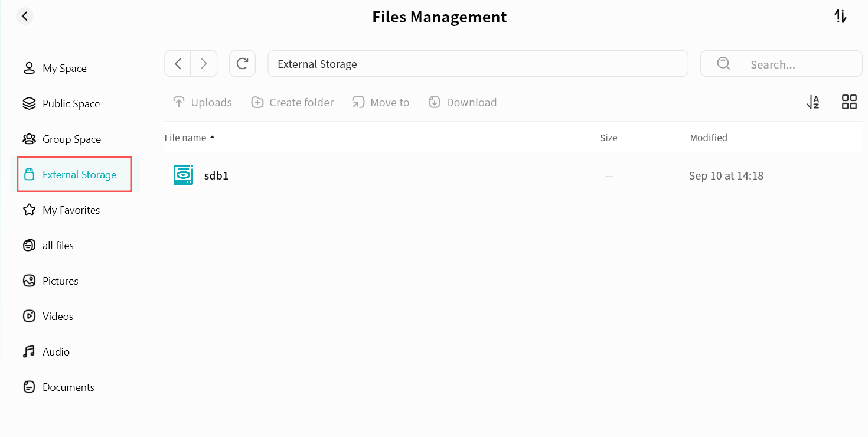Image resolution: width=868 pixels, height=437 pixels.
Task: Open the A-Z sort order options
Action: click(x=813, y=102)
